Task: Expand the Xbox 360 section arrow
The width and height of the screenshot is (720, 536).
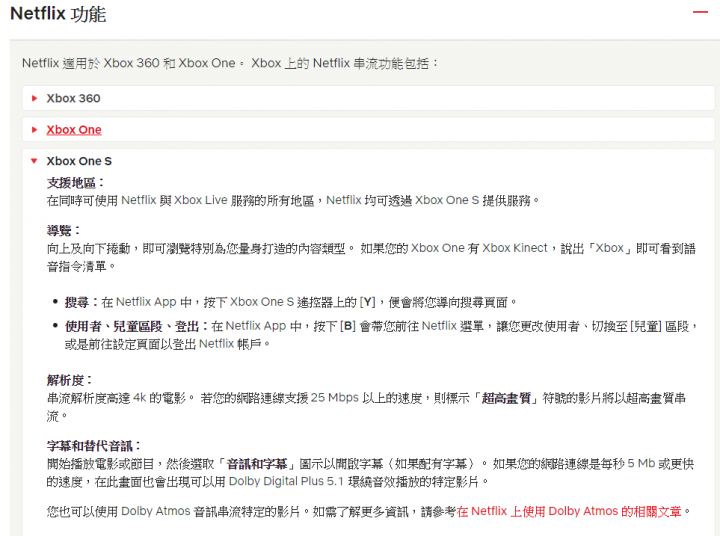Action: 34,98
